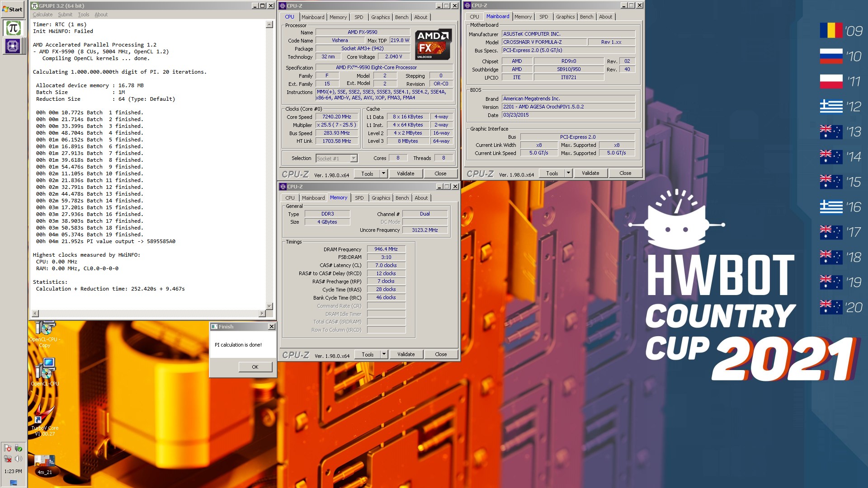Click the AMD FX processor logo
This screenshot has height=488, width=868.
click(433, 44)
